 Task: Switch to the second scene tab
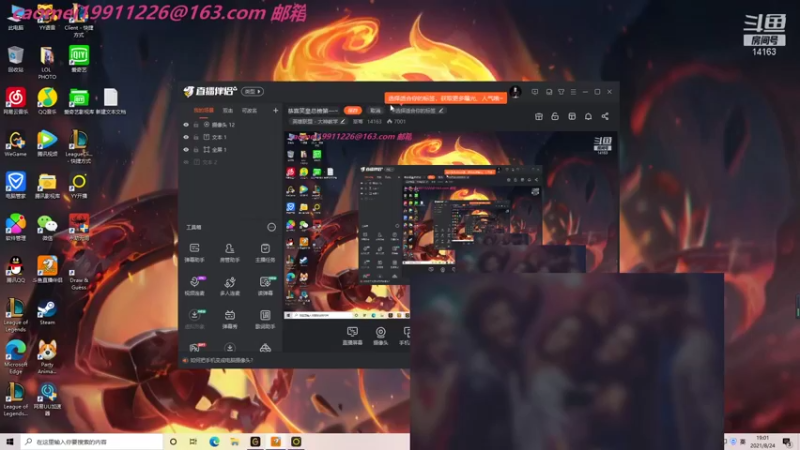(228, 110)
